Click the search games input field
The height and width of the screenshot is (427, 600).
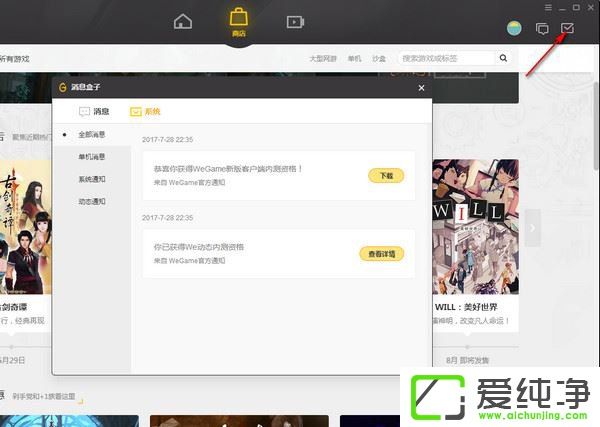pos(445,59)
